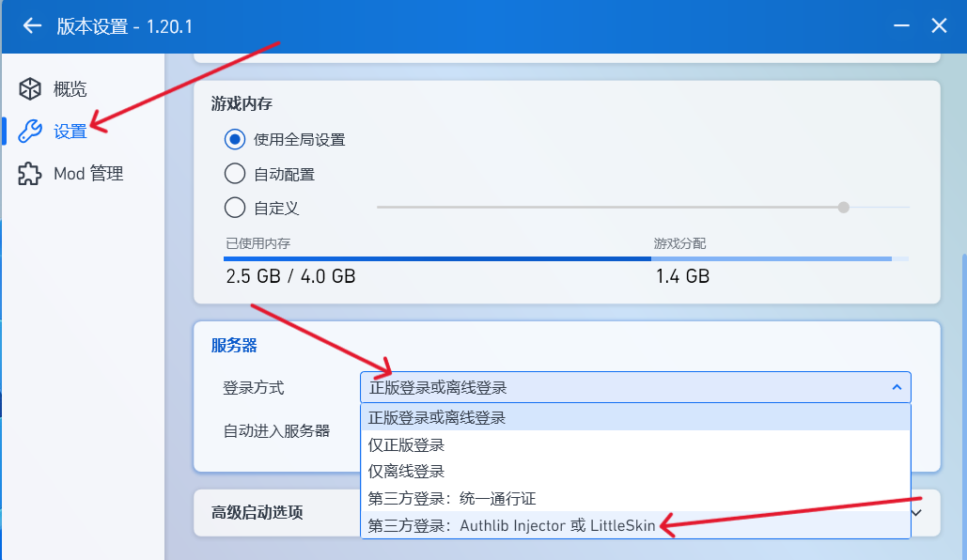967x560 pixels.
Task: Choose 仅正版登录 from the list
Action: pyautogui.click(x=407, y=444)
